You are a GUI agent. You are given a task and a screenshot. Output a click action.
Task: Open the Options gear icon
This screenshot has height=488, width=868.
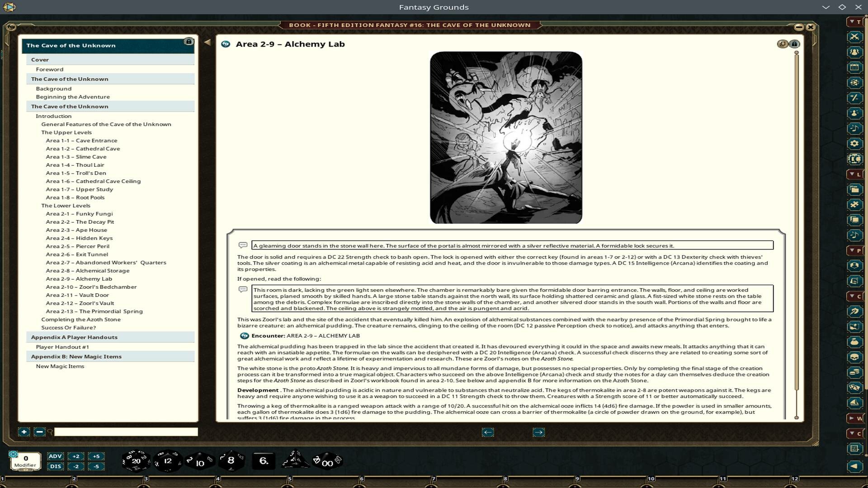[x=855, y=144]
